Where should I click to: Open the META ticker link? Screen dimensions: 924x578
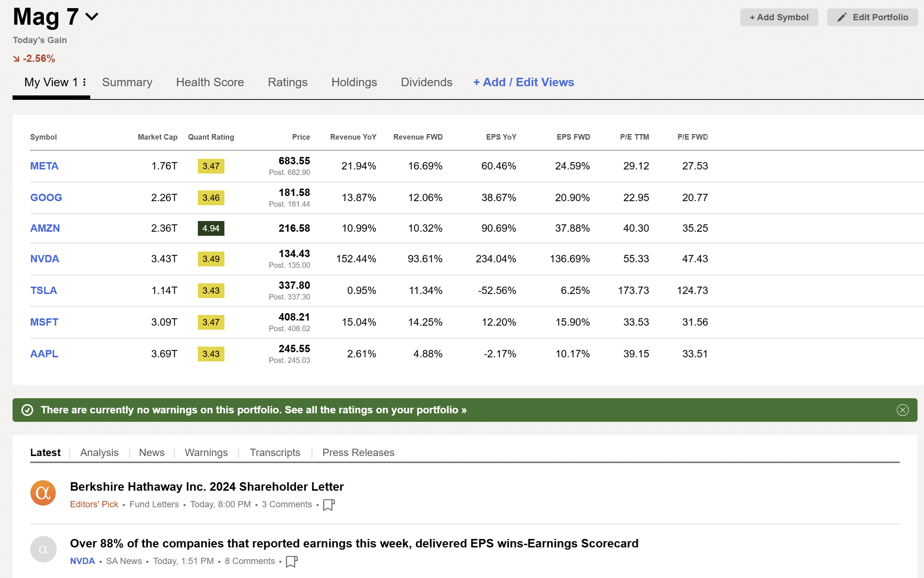tap(44, 166)
